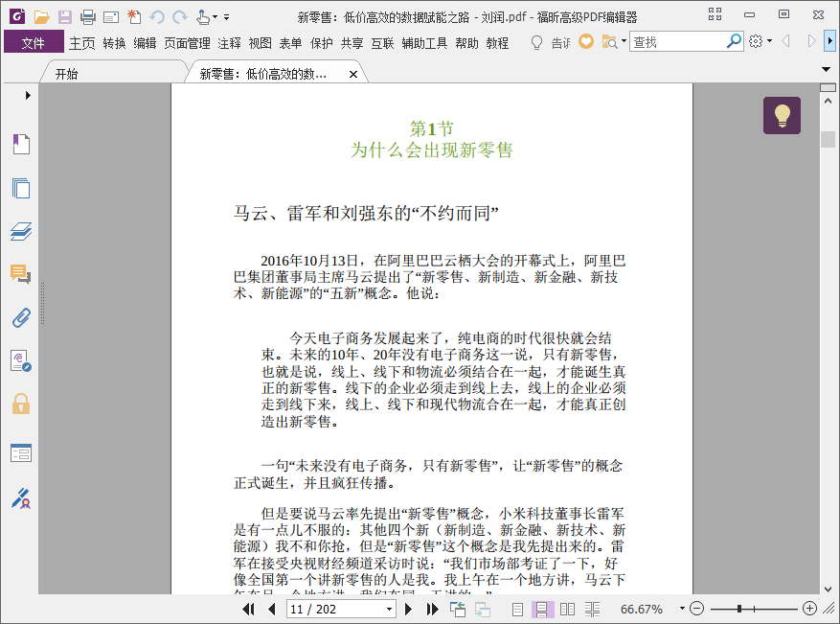Image resolution: width=840 pixels, height=624 pixels.
Task: Open the Security lock panel icon
Action: (x=21, y=404)
